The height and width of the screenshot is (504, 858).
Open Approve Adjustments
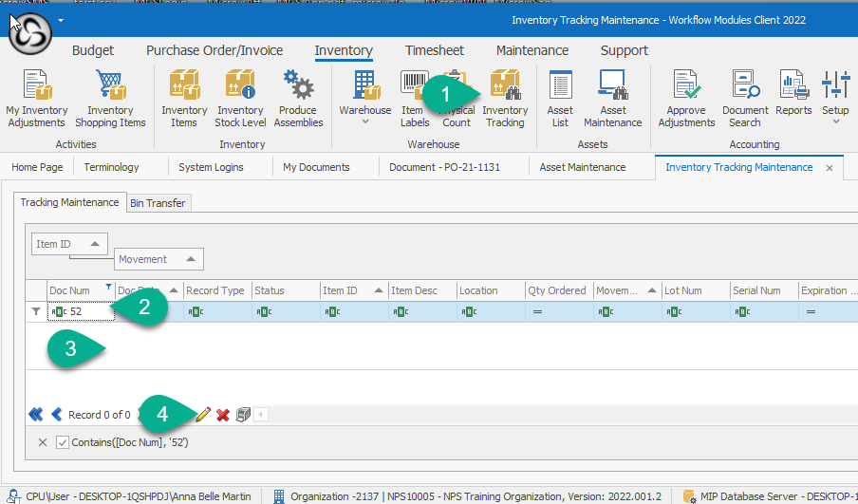(x=686, y=100)
